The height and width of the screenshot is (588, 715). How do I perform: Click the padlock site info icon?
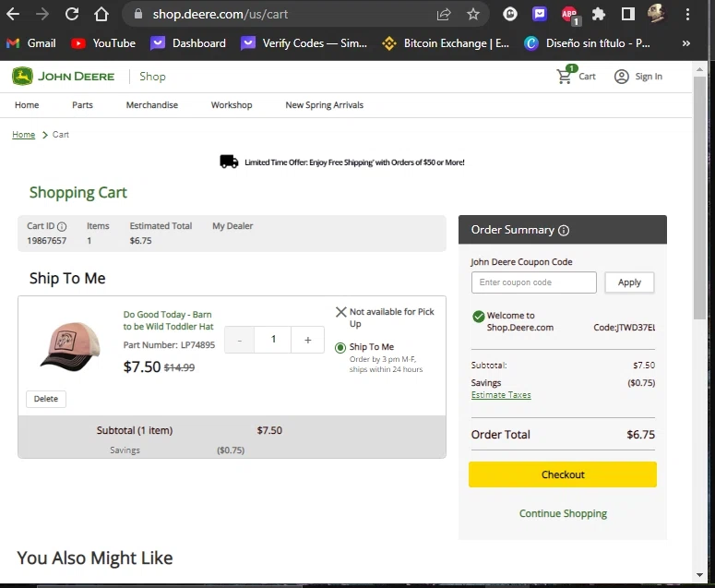138,14
